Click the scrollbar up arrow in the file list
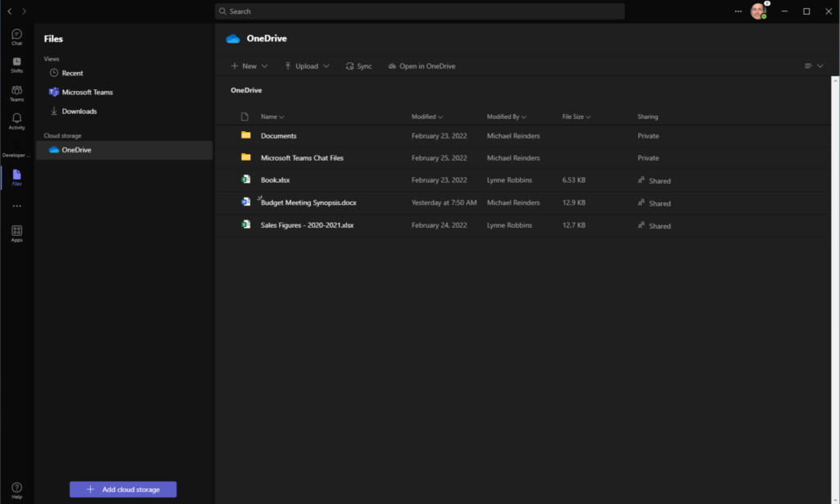The height and width of the screenshot is (504, 840). click(834, 79)
